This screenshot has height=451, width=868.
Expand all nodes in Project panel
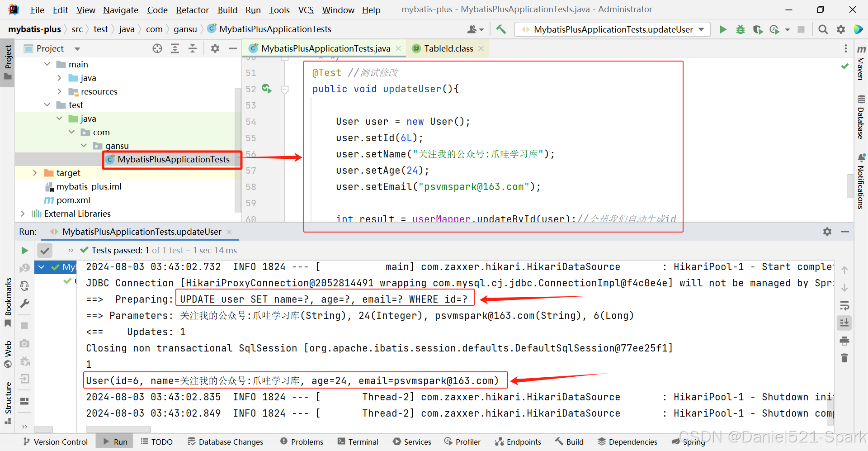click(x=175, y=48)
